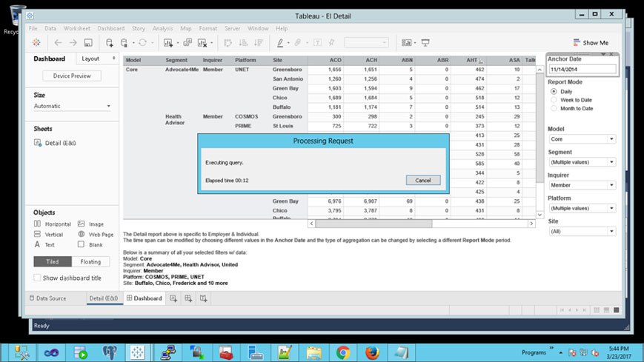Cancel the Processing Request dialog
Image resolution: width=644 pixels, height=362 pixels.
423,180
